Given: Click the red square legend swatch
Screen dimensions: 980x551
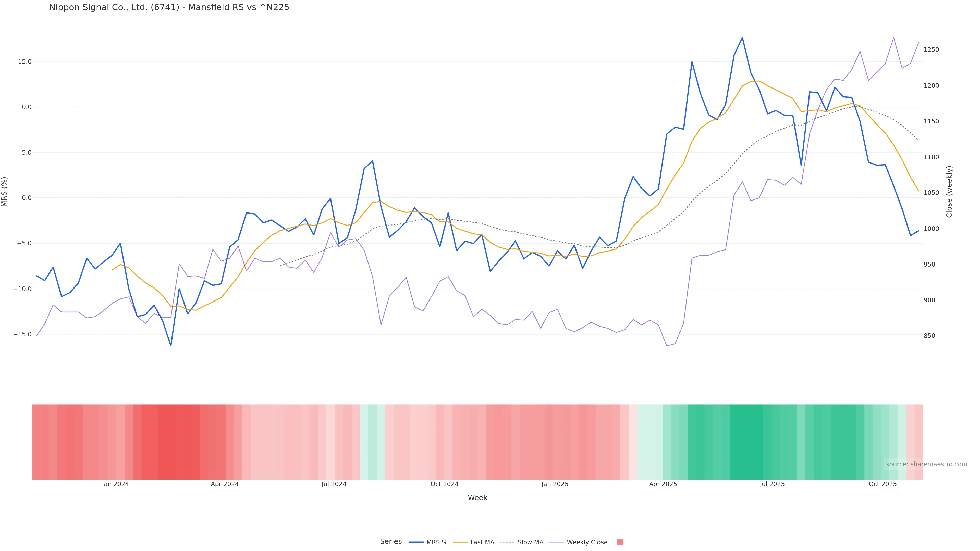Looking at the screenshot, I should (x=620, y=542).
